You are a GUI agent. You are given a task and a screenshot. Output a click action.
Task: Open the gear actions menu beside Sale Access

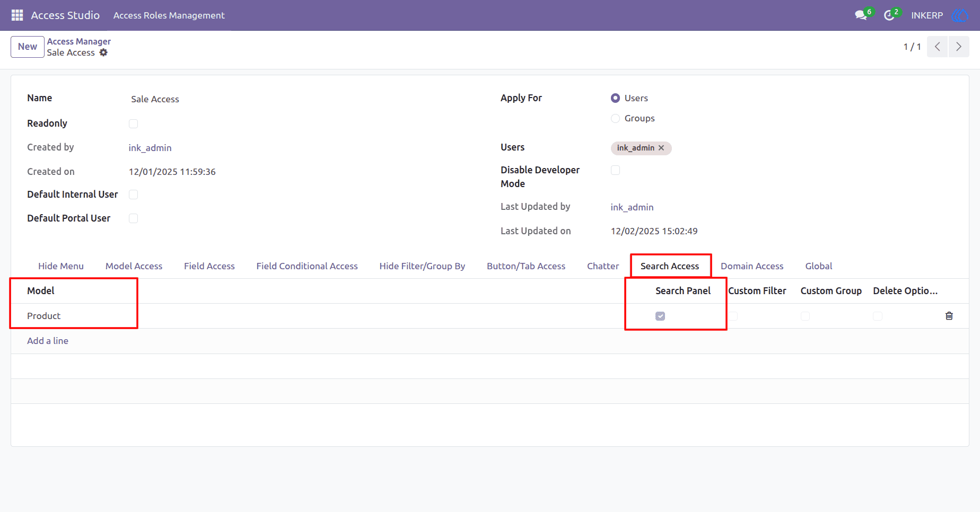103,52
